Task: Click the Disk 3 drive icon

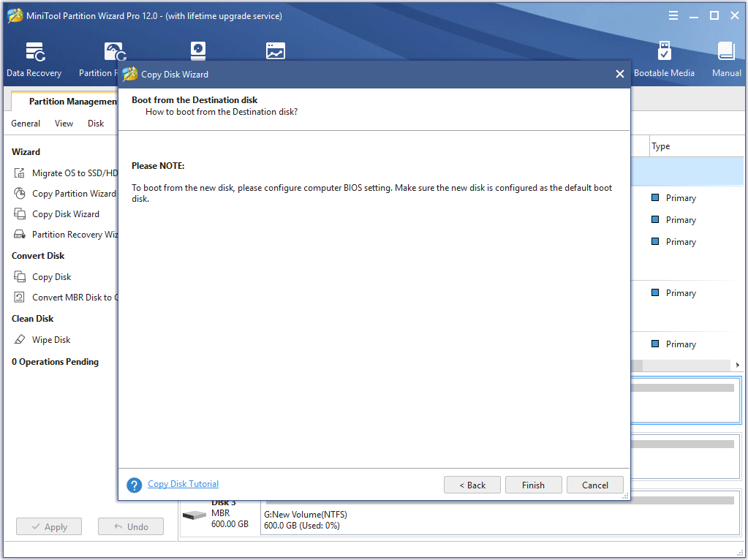Action: (194, 515)
